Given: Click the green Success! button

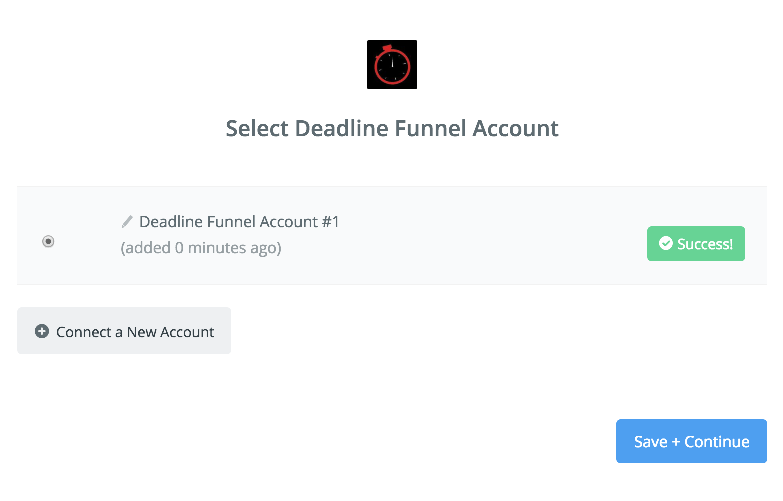Looking at the screenshot, I should point(696,243).
